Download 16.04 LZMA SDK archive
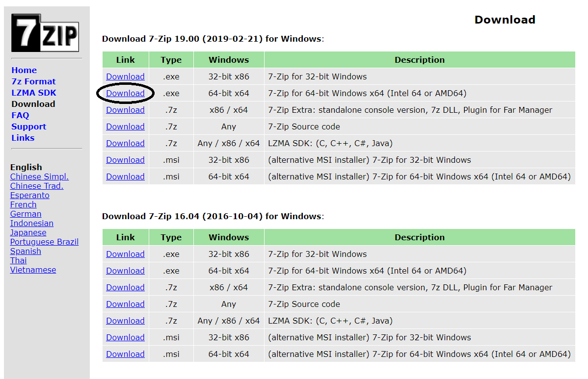Screen dimensions: 588x379 [125, 321]
